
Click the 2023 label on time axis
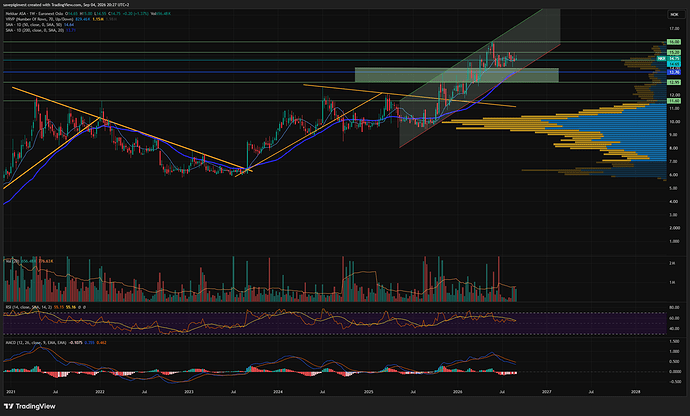(x=189, y=391)
